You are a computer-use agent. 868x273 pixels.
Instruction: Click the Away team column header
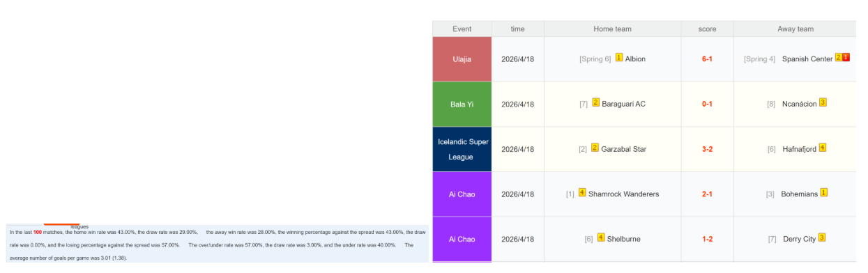point(795,29)
